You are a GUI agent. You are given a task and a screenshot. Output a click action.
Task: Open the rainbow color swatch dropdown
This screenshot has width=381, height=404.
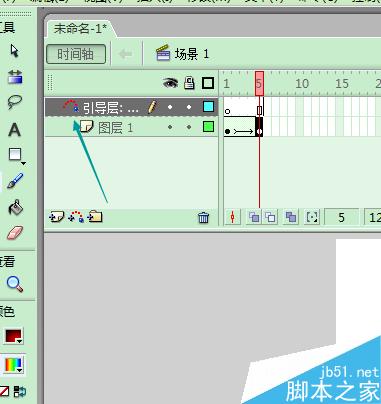[x=14, y=365]
